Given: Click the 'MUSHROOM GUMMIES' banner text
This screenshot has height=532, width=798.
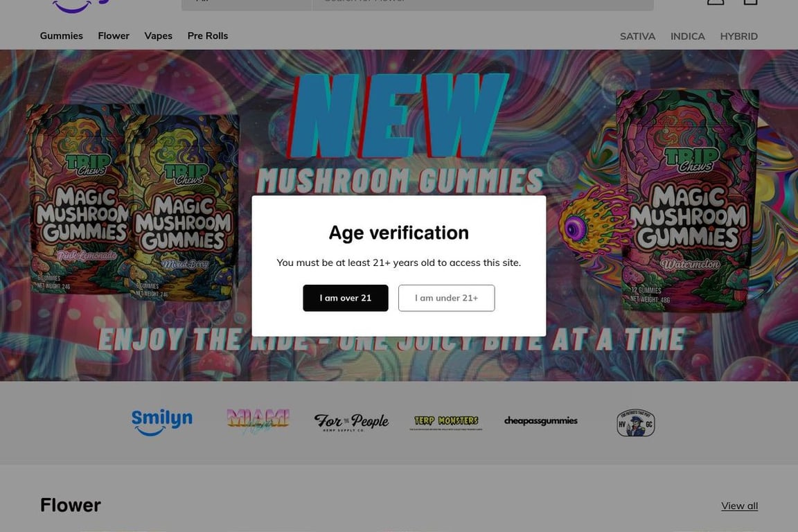Looking at the screenshot, I should 400,181.
